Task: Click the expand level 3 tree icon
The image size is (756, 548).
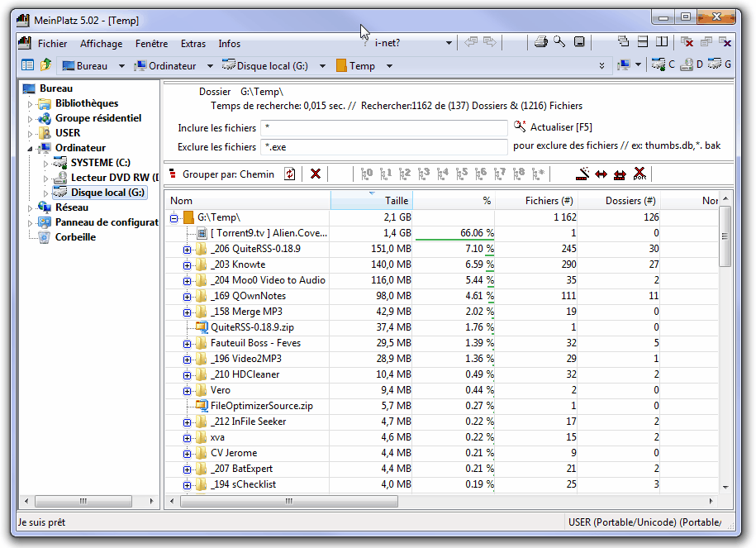Action: tap(424, 174)
